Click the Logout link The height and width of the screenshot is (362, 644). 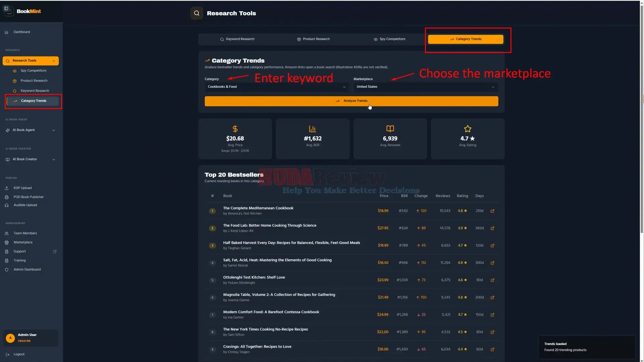[19, 355]
